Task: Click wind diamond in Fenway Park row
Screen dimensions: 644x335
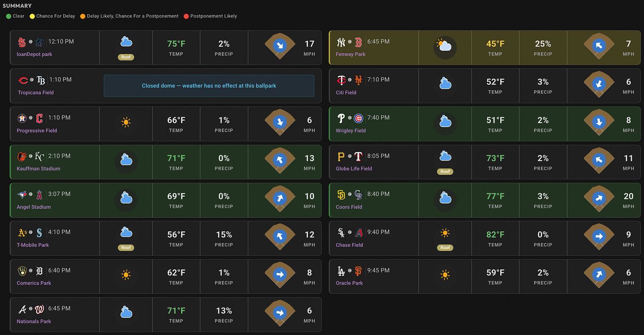Action: tap(599, 46)
